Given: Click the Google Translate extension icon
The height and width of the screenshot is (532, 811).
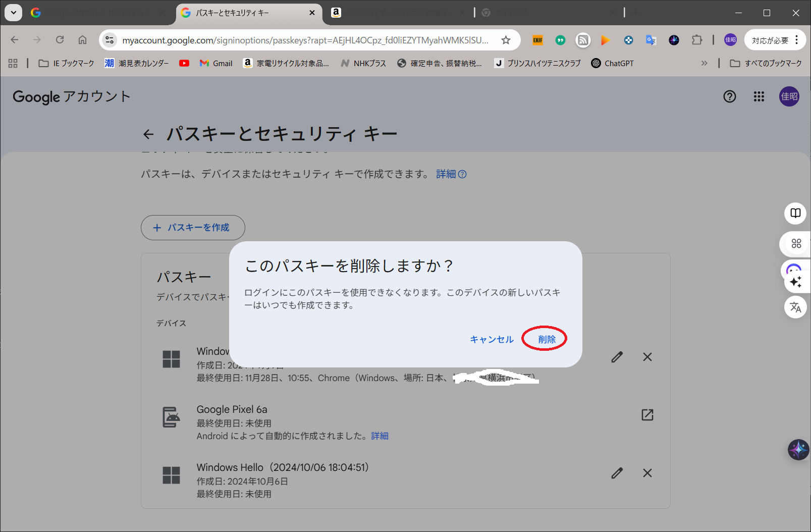Looking at the screenshot, I should pos(651,40).
